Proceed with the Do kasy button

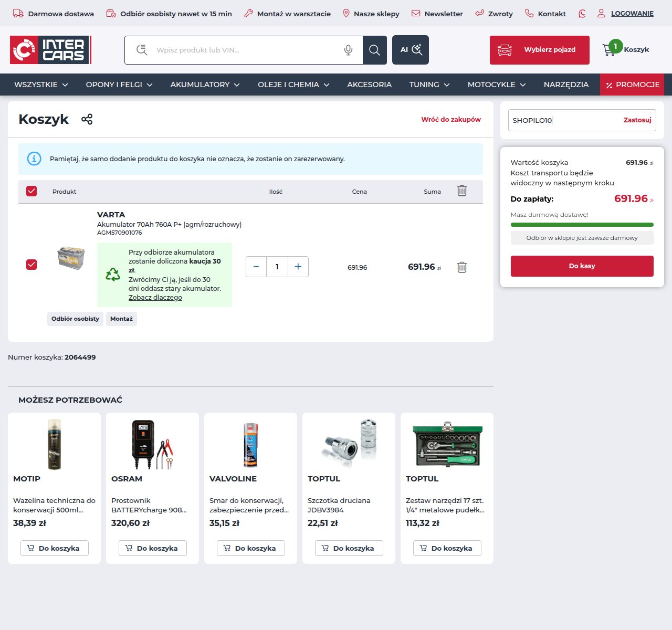582,266
